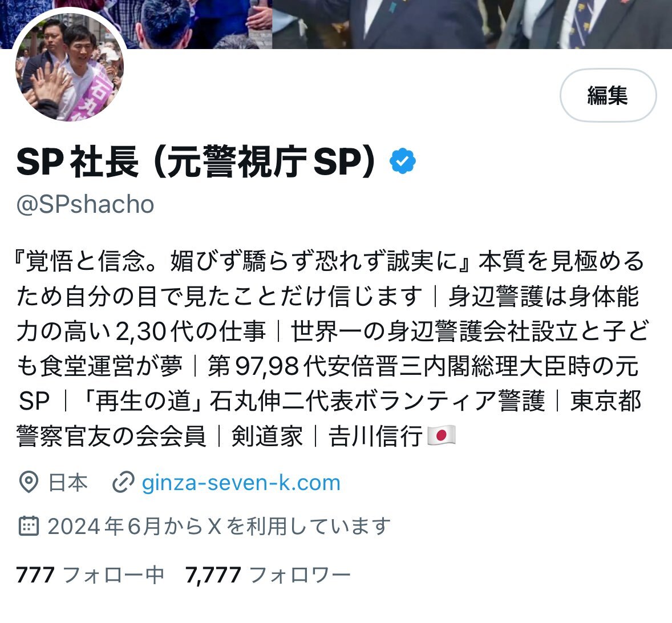Click the right half of header banner
672x623 pixels.
click(472, 24)
